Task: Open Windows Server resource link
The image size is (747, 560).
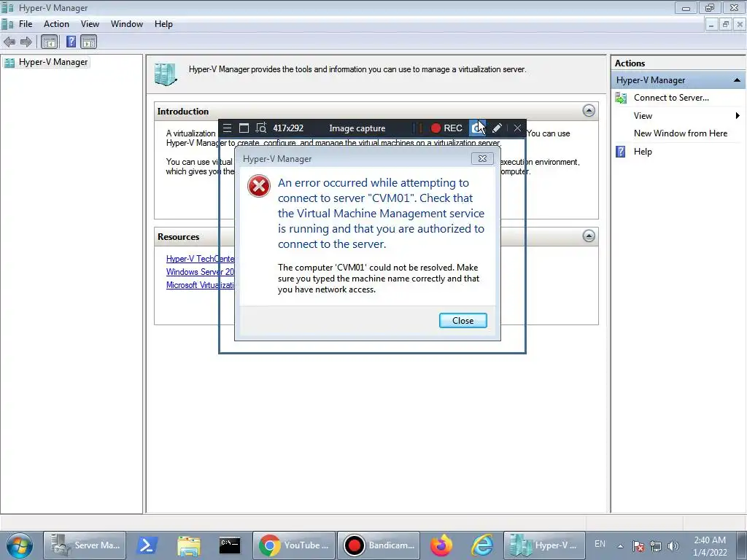Action: coord(200,272)
